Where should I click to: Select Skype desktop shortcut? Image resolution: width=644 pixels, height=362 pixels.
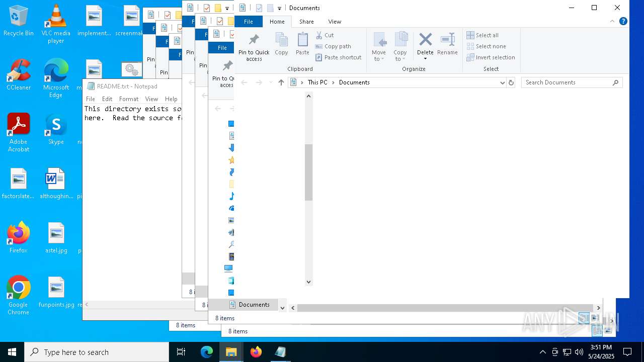56,129
